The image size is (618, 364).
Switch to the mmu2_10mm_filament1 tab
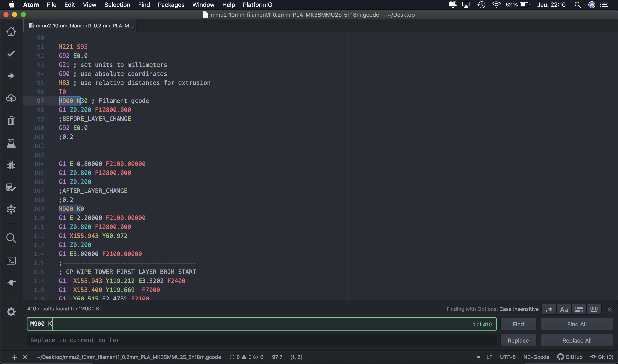point(81,25)
